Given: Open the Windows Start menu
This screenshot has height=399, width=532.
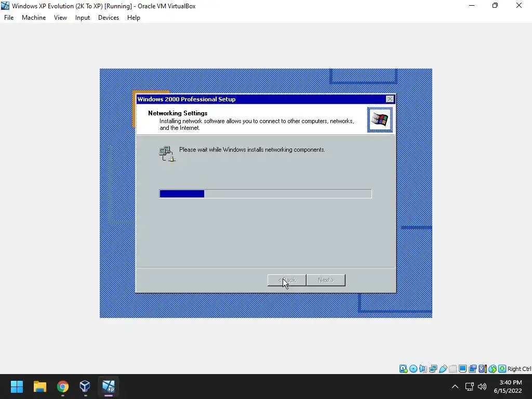Looking at the screenshot, I should [x=17, y=387].
